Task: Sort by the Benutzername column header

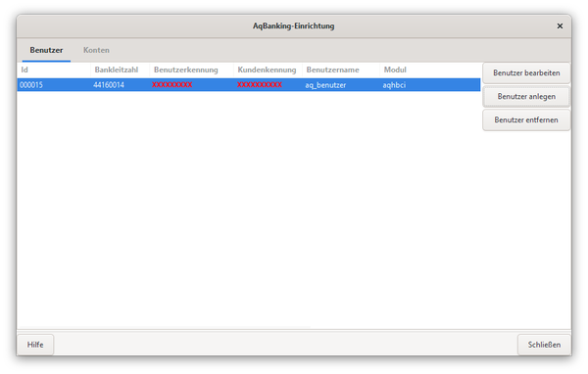Action: [x=341, y=70]
